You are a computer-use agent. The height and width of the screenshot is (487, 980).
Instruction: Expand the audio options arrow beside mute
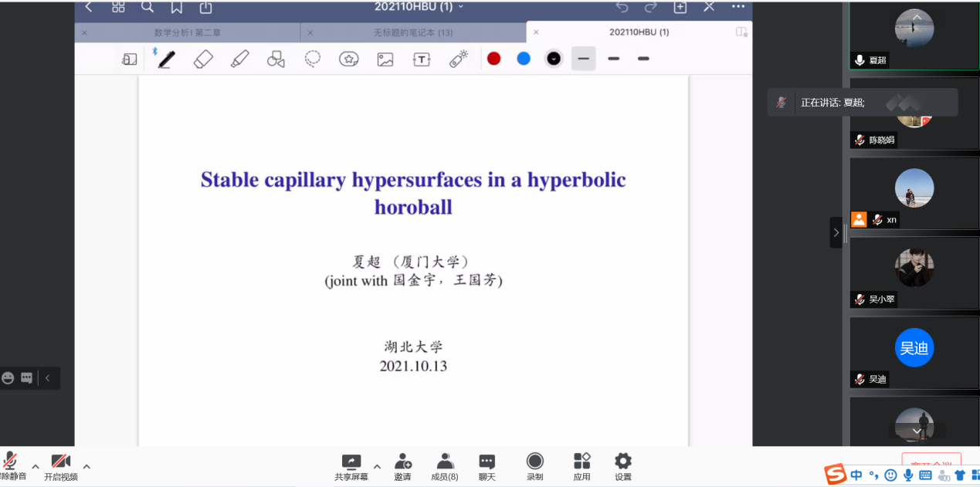click(36, 466)
